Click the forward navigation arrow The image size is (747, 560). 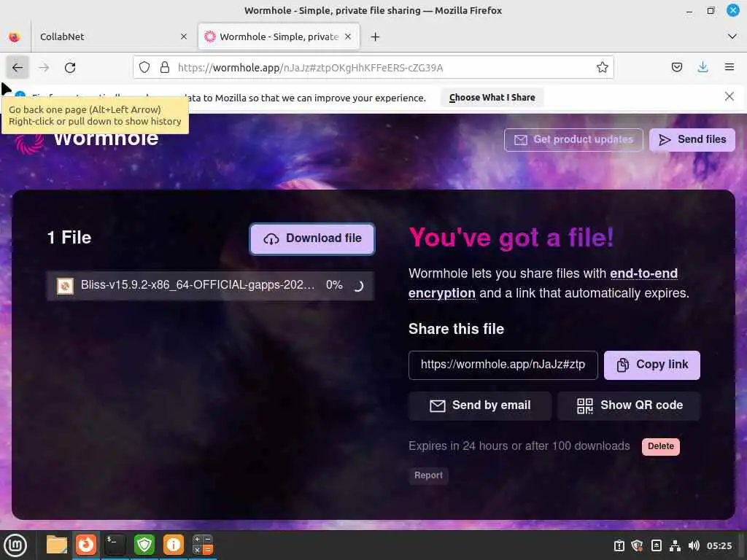click(44, 68)
